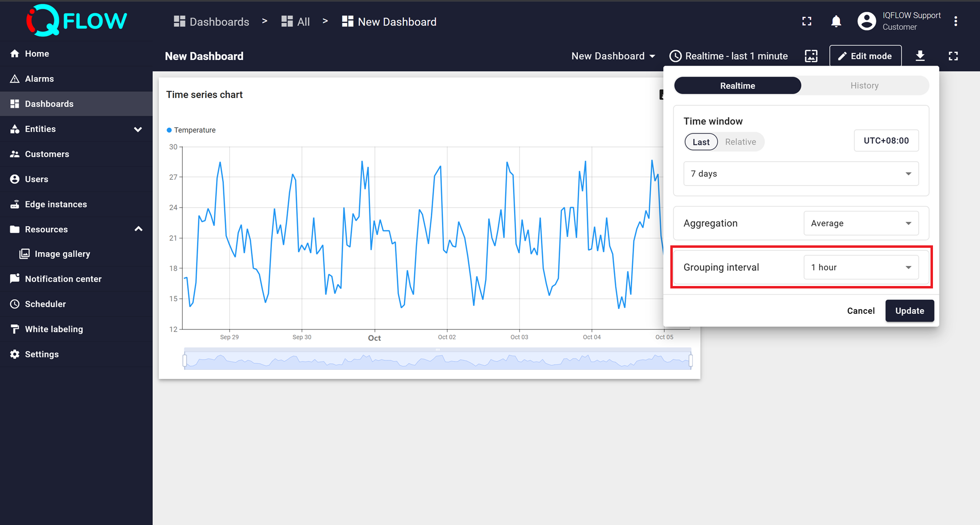980x525 pixels.
Task: Click the Cancel button
Action: (860, 311)
